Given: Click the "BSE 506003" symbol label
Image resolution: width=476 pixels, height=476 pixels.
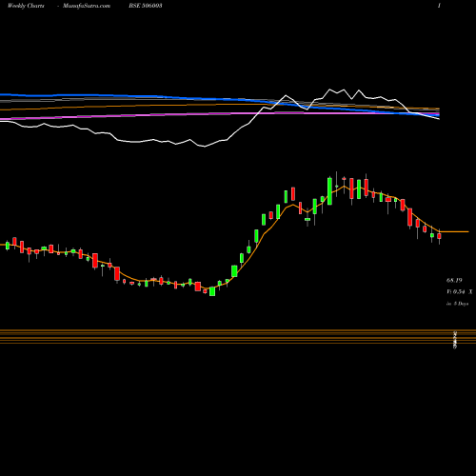Looking at the screenshot, I should pos(146,6).
